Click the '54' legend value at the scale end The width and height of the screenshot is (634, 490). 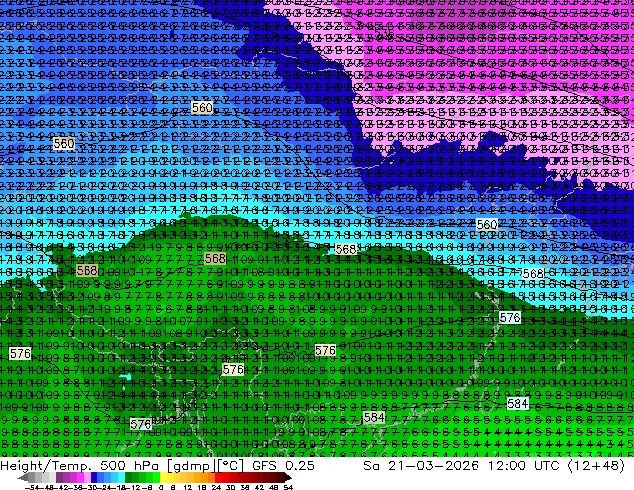tap(288, 487)
